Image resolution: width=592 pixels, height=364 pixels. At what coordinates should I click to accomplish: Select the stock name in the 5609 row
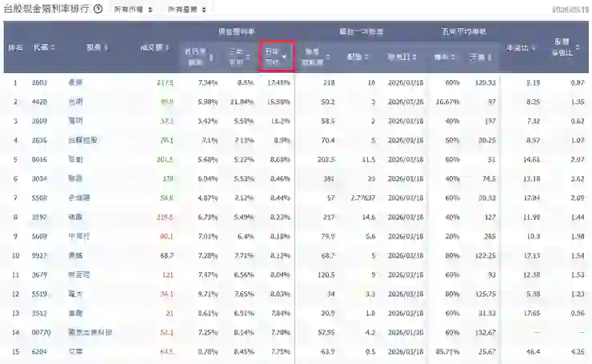pos(79,236)
